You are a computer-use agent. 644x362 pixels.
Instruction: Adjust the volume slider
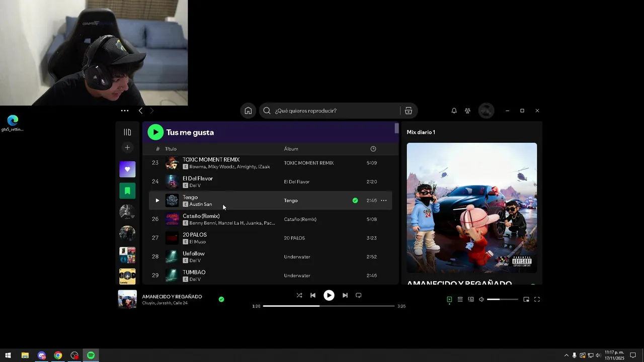pos(502,300)
